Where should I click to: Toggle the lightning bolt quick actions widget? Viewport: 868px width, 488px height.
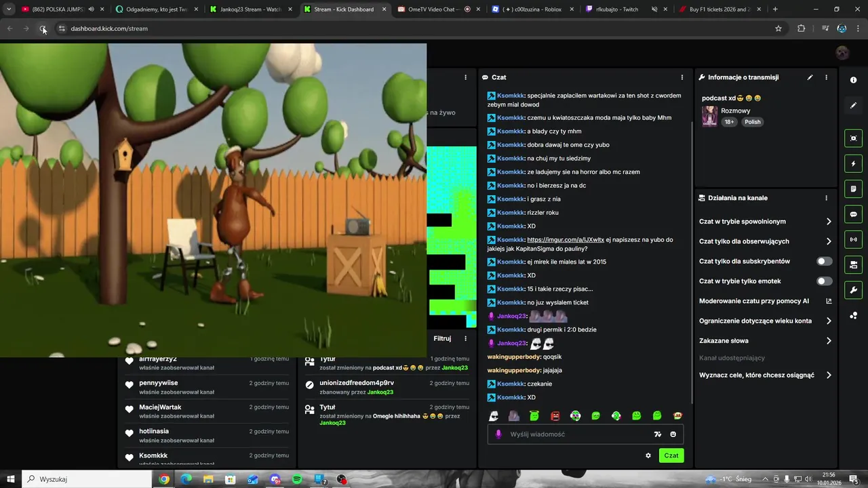pyautogui.click(x=853, y=163)
